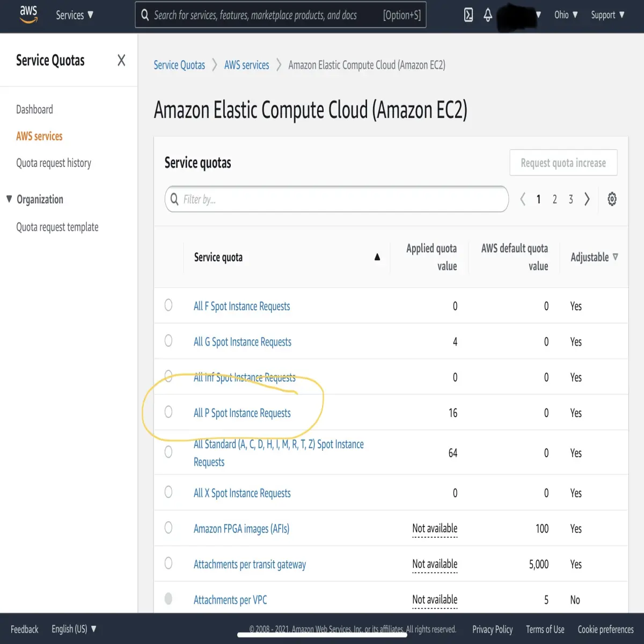The width and height of the screenshot is (644, 644).
Task: Sort by Service quota ascending arrow
Action: point(377,257)
